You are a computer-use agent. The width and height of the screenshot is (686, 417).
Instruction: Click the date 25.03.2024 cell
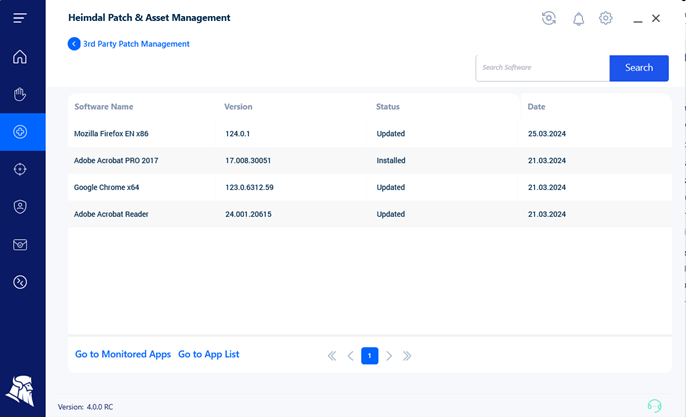pos(546,134)
